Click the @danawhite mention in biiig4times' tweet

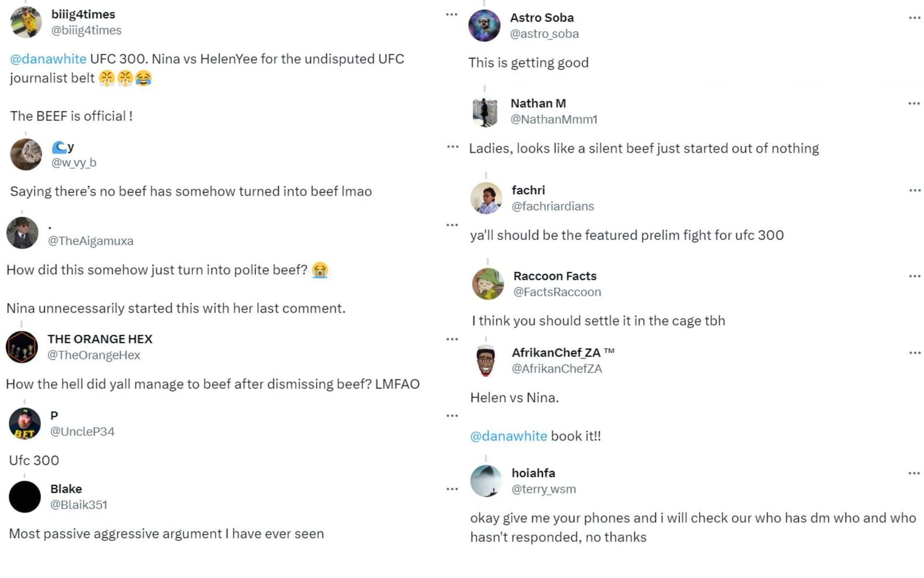tap(47, 58)
